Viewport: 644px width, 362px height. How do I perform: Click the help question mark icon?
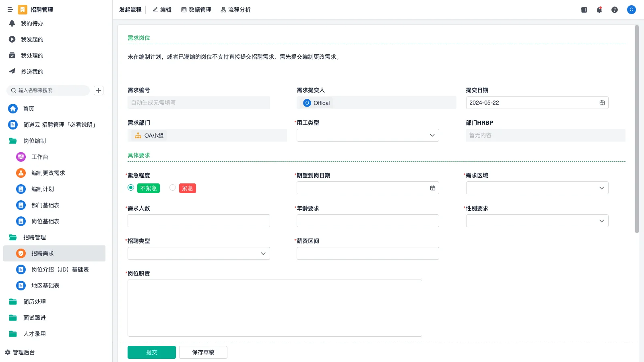(x=615, y=10)
